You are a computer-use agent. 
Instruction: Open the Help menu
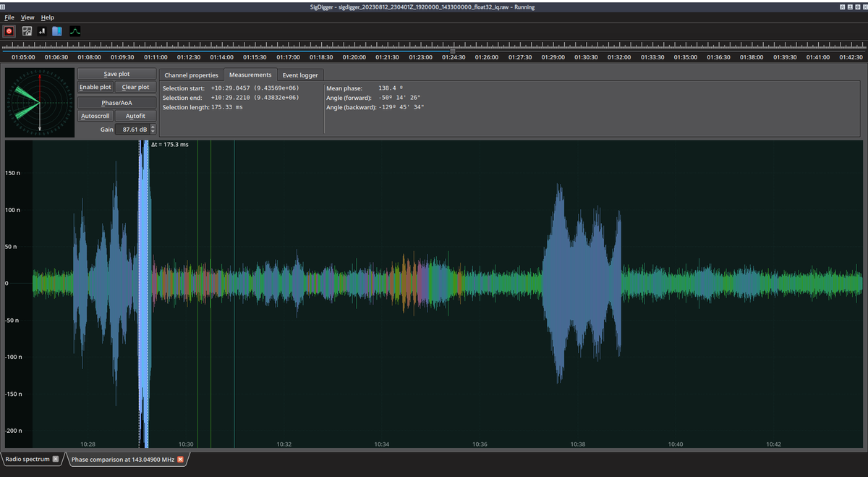(48, 17)
